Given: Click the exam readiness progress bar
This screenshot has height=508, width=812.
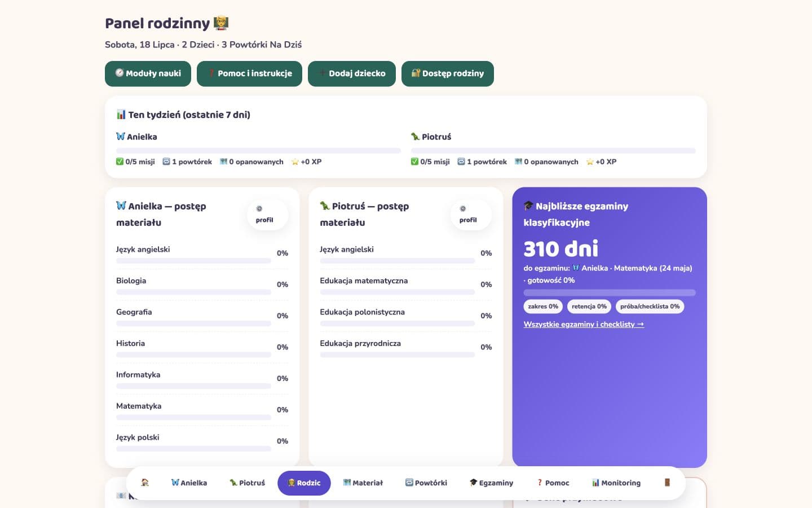Looking at the screenshot, I should coord(610,292).
